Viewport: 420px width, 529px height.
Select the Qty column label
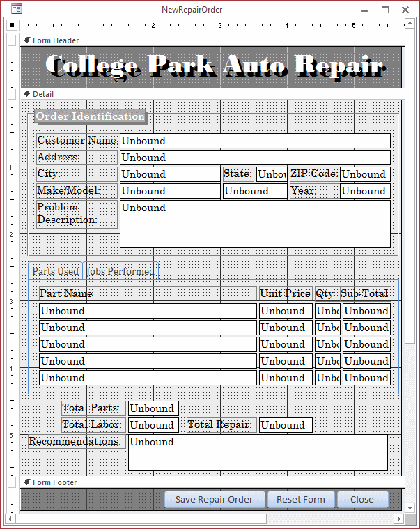[327, 293]
